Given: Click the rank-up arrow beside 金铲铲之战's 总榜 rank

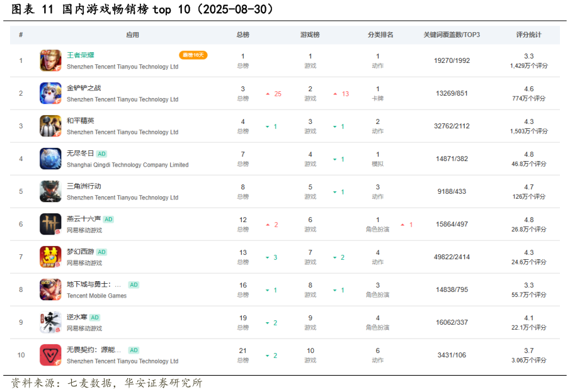Looking at the screenshot, I should point(268,93).
